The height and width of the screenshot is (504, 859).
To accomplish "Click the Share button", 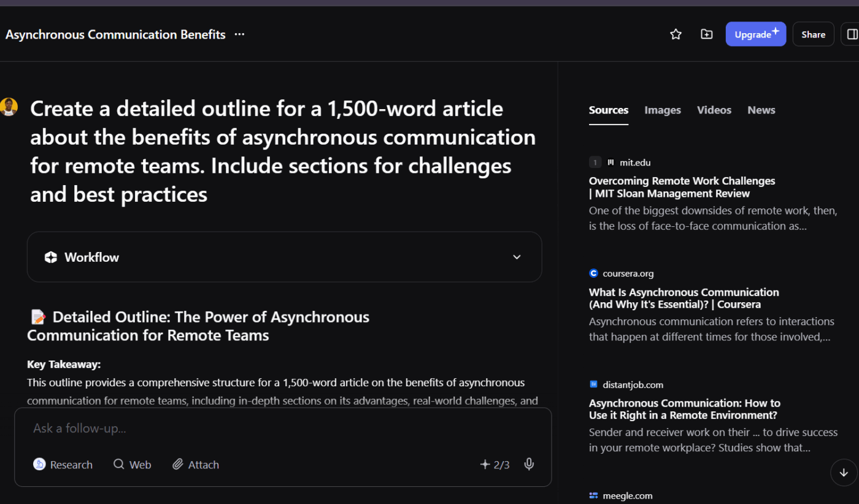I will pyautogui.click(x=813, y=34).
